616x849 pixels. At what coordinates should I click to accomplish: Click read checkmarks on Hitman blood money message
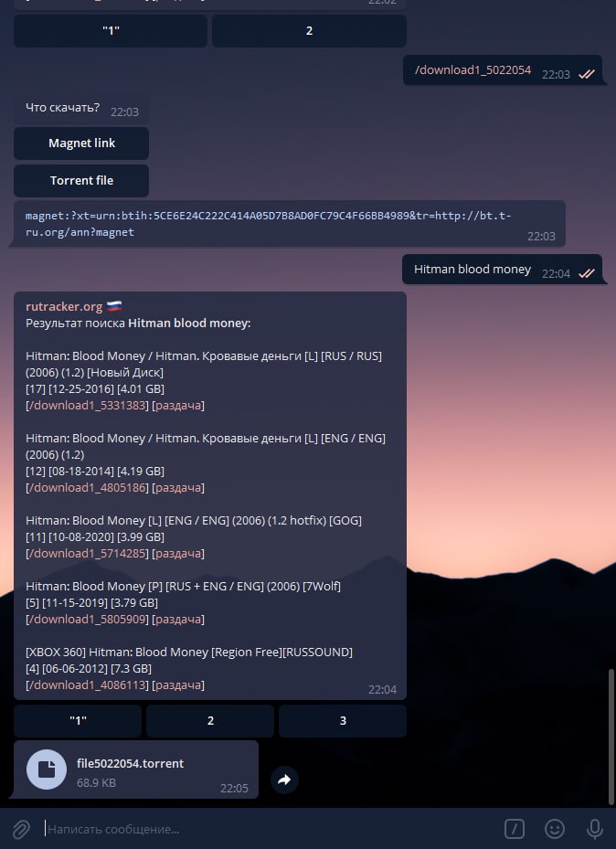click(586, 273)
